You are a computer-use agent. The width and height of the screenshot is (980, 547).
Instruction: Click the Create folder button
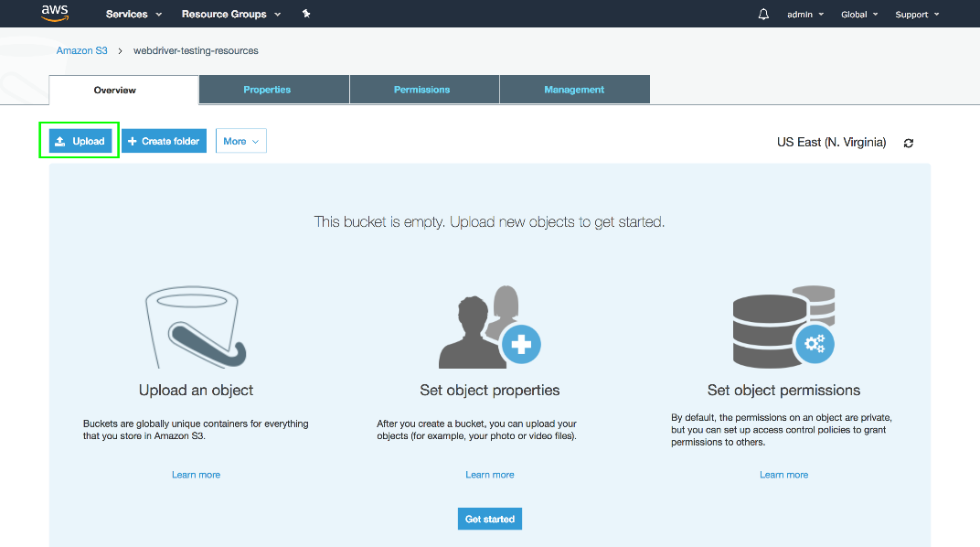tap(164, 141)
